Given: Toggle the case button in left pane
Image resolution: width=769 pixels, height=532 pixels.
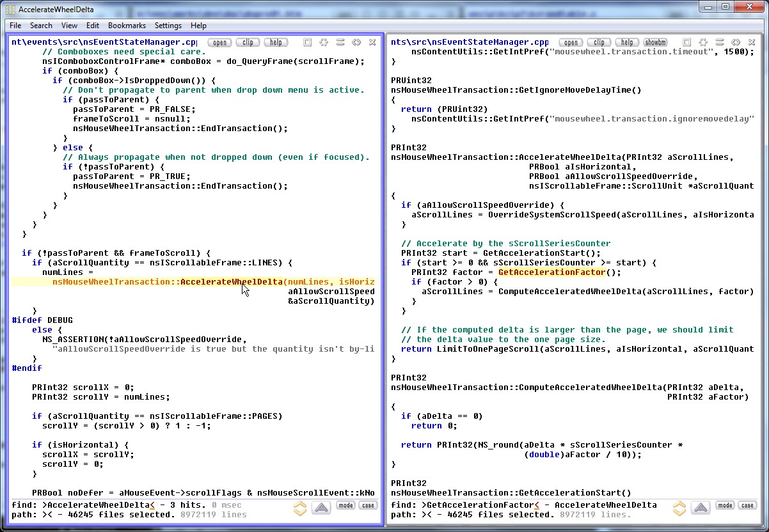Looking at the screenshot, I should tap(368, 505).
